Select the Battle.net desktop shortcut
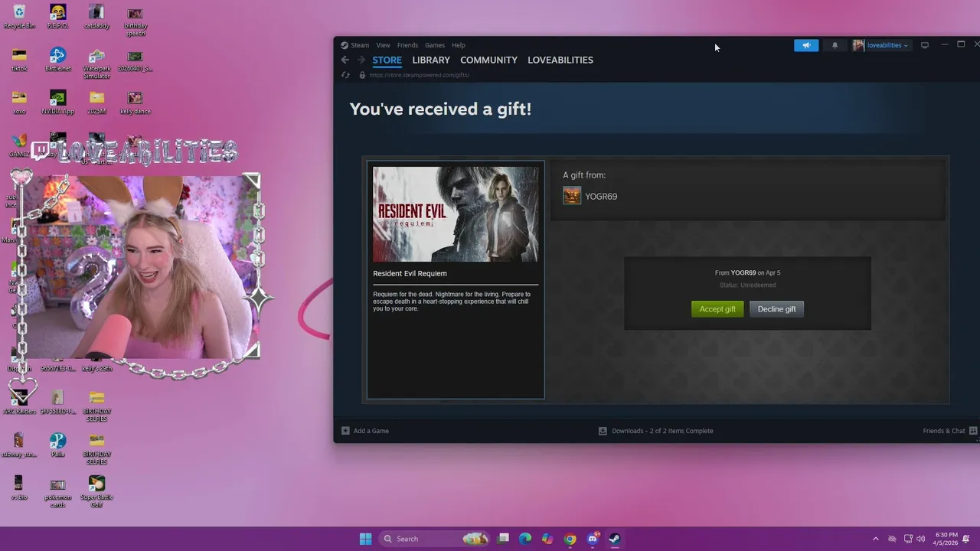This screenshot has width=980, height=551. coord(57,60)
